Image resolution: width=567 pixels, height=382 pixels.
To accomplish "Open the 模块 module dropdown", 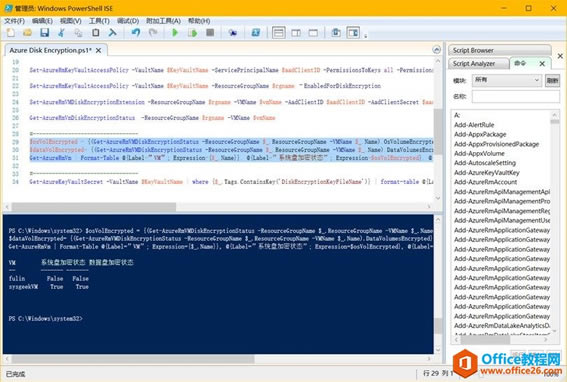I will coord(507,80).
